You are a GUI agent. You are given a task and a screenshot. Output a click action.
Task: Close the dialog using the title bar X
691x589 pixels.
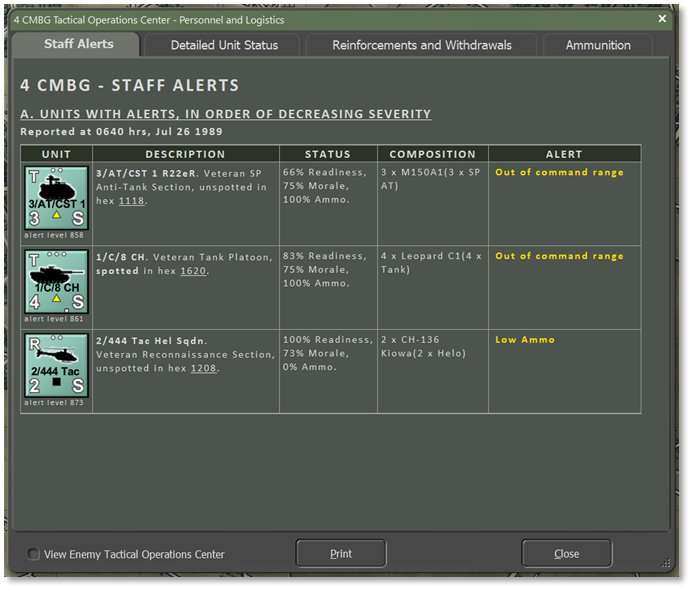[x=662, y=19]
